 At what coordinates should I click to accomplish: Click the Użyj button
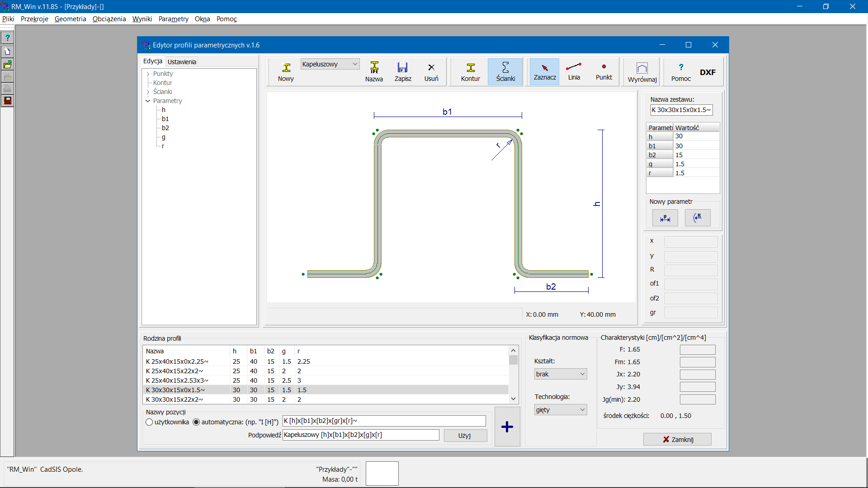click(465, 436)
